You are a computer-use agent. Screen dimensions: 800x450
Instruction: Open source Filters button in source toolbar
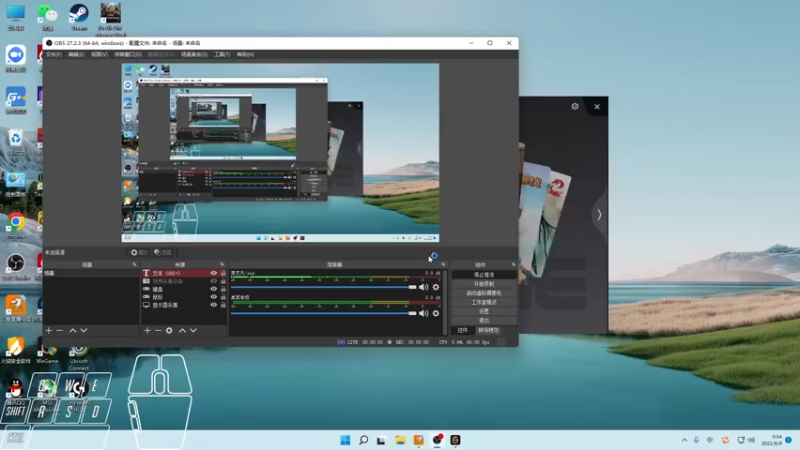(x=163, y=253)
